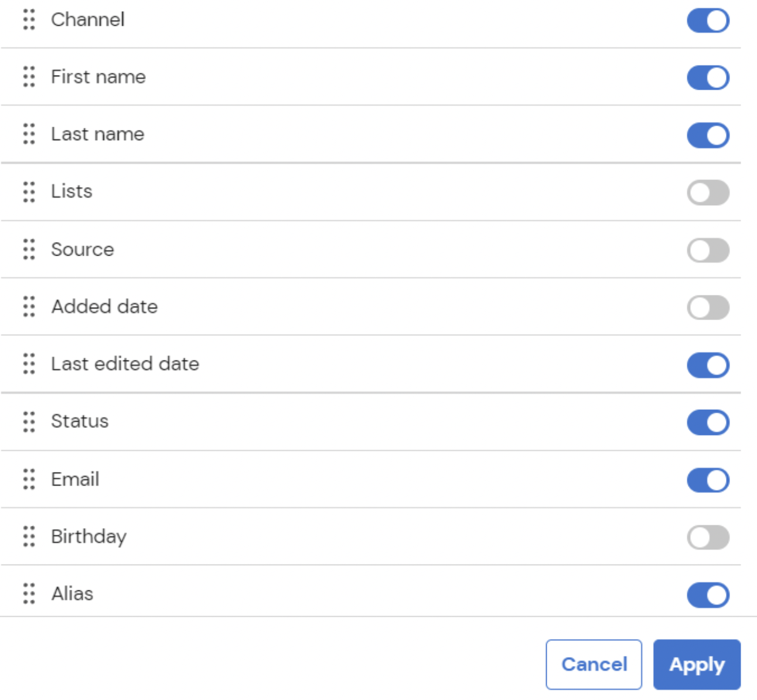Click the "Email" label
Viewport: 757px width, 700px height.
tap(75, 479)
